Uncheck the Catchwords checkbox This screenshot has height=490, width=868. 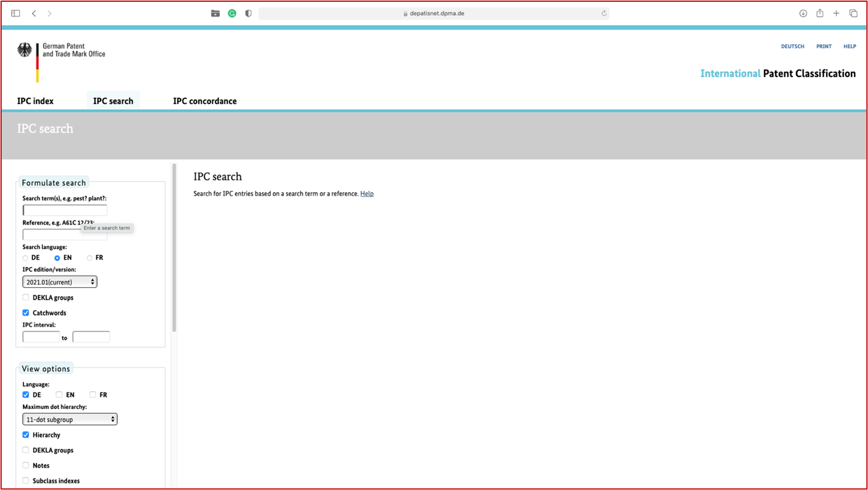[26, 313]
